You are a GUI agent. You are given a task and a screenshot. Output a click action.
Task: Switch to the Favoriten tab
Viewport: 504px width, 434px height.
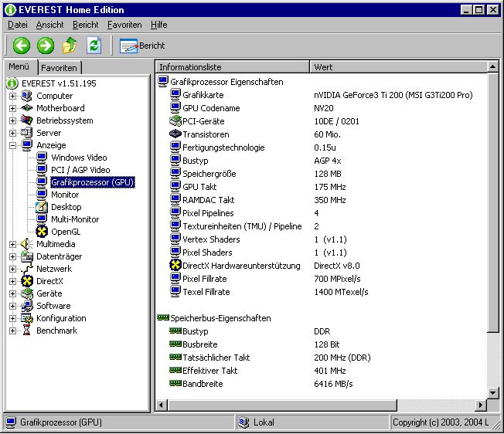(60, 68)
